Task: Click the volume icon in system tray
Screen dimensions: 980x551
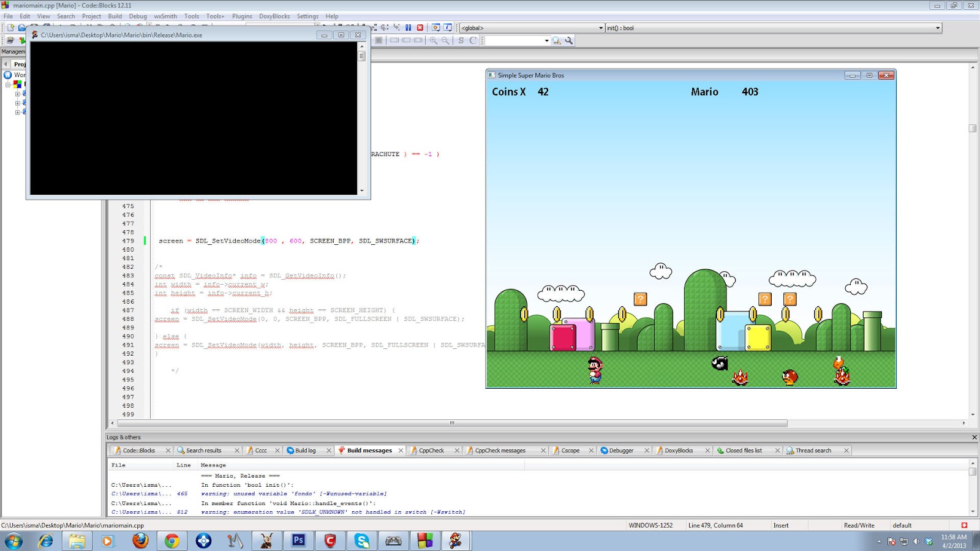Action: (916, 541)
